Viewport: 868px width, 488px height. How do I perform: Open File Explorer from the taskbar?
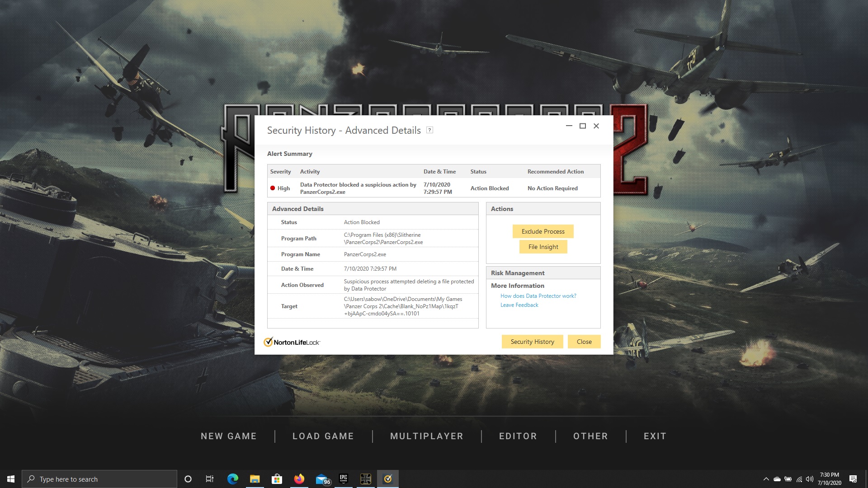point(255,479)
